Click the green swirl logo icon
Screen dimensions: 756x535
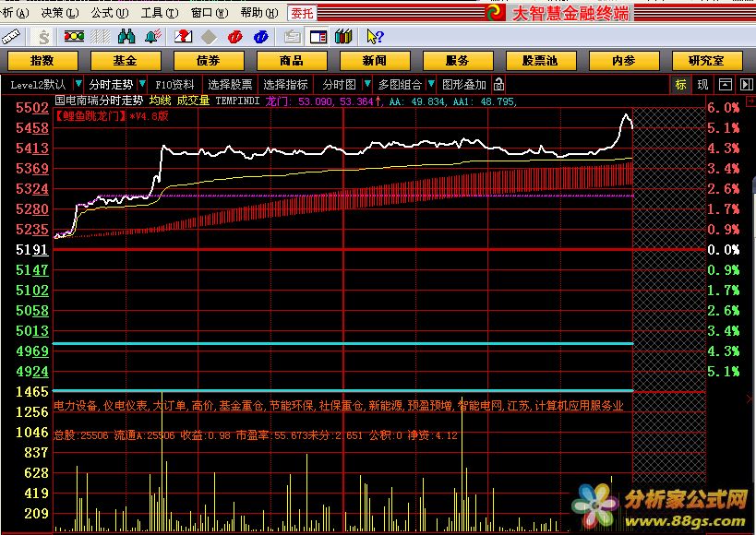495,13
